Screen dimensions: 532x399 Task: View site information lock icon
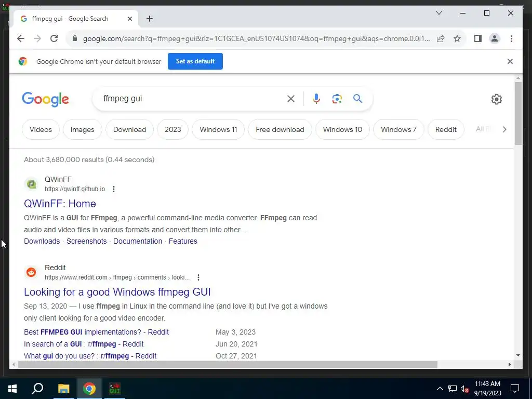[75, 38]
